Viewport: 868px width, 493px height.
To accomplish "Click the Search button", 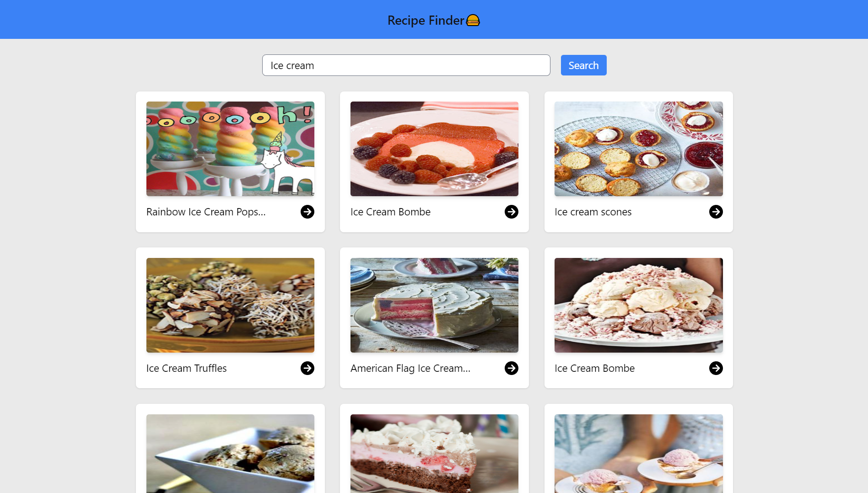I will [x=583, y=65].
